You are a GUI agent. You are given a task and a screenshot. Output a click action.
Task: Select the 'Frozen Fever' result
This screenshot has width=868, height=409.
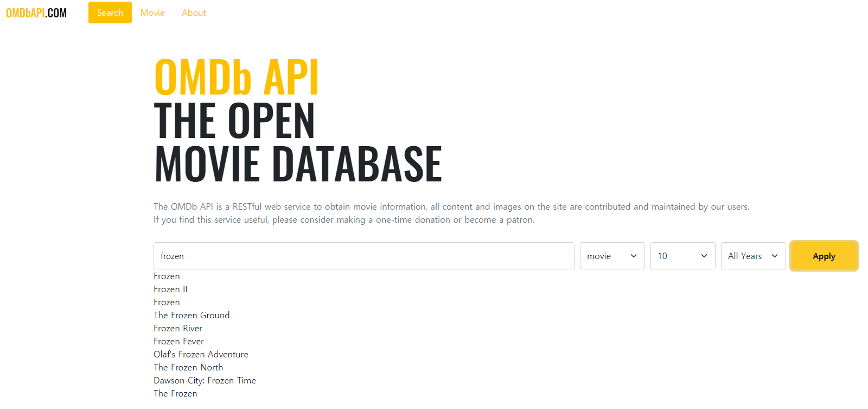point(178,341)
